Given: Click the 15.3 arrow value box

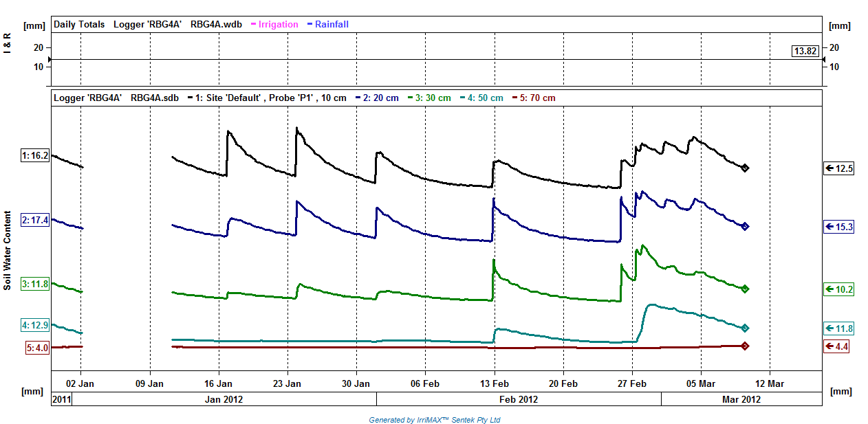Looking at the screenshot, I should (x=838, y=226).
